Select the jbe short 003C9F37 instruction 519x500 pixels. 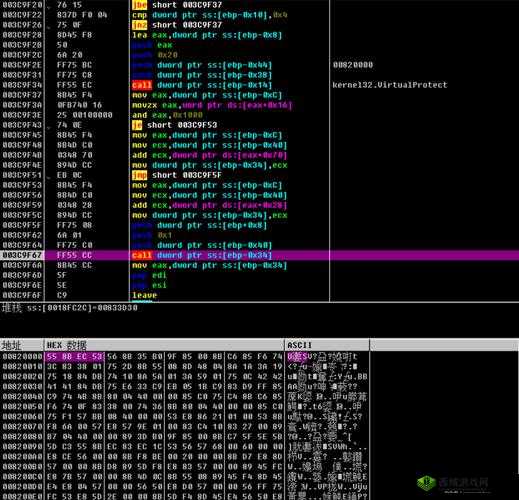tap(177, 5)
